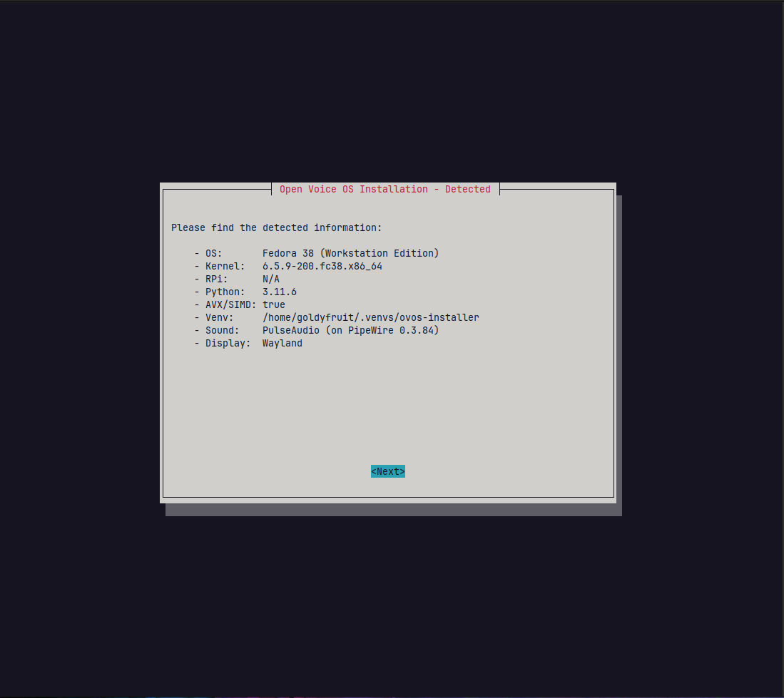784x698 pixels.
Task: Click the sound value 'PulseAudio (on PipeWire 0.3.84)'
Action: [350, 330]
